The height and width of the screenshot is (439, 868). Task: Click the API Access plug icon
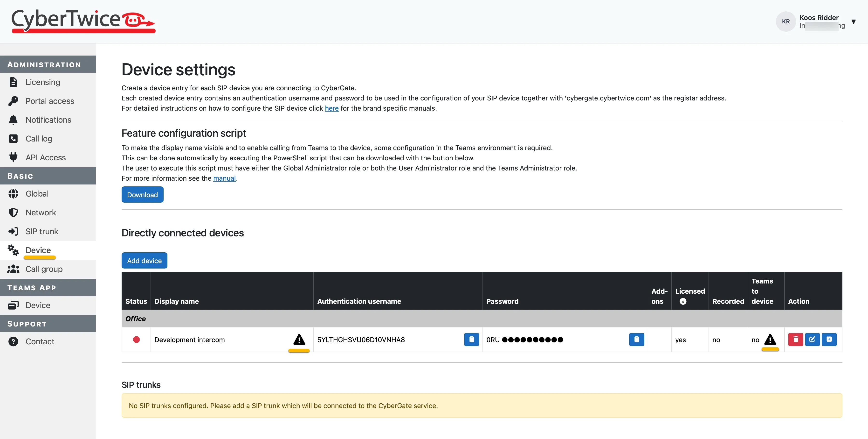(x=13, y=157)
